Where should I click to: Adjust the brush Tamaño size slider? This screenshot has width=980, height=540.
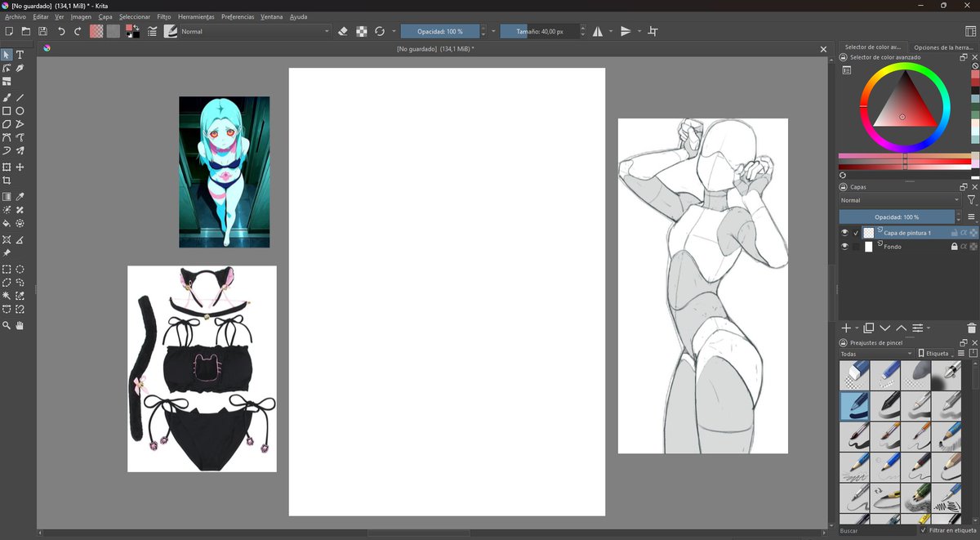click(540, 31)
